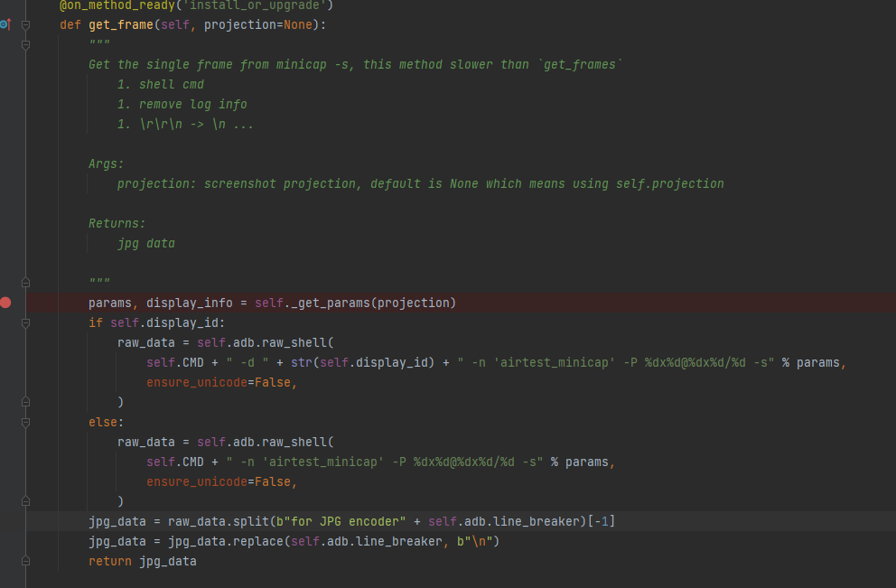Click the 'display_info' variable

189,303
